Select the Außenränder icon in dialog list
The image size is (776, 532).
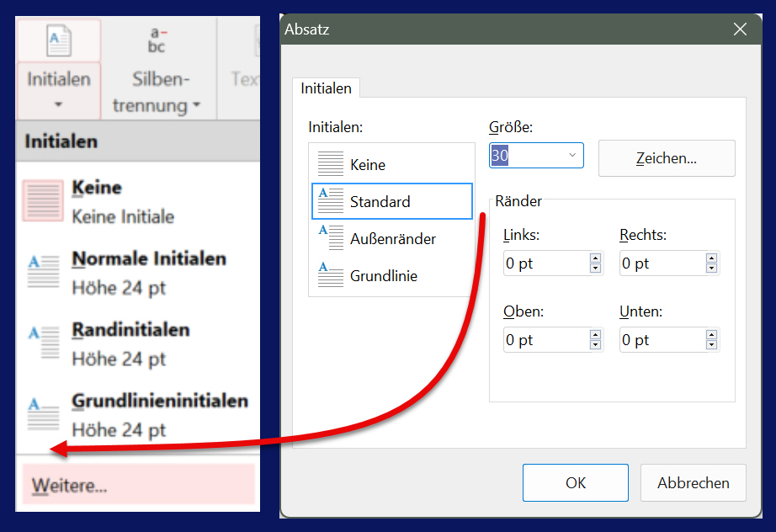331,238
